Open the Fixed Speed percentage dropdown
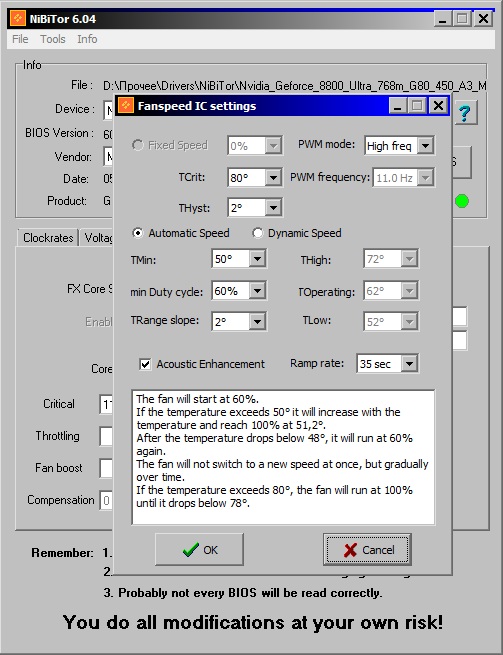 click(x=273, y=146)
